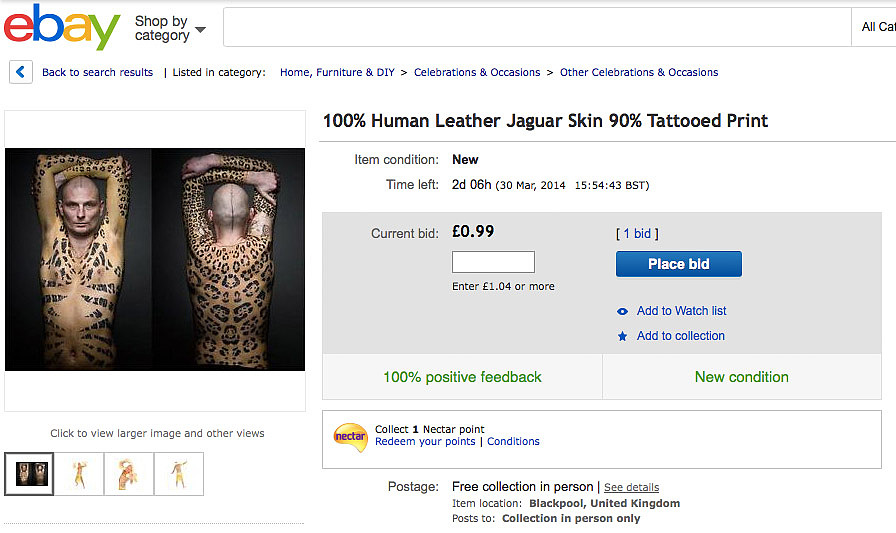Screen dimensions: 896x533
Task: Select the second listing thumbnail
Action: 79,474
